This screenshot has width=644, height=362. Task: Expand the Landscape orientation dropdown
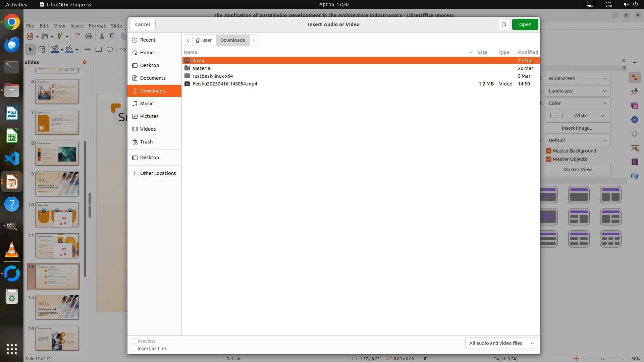point(577,91)
